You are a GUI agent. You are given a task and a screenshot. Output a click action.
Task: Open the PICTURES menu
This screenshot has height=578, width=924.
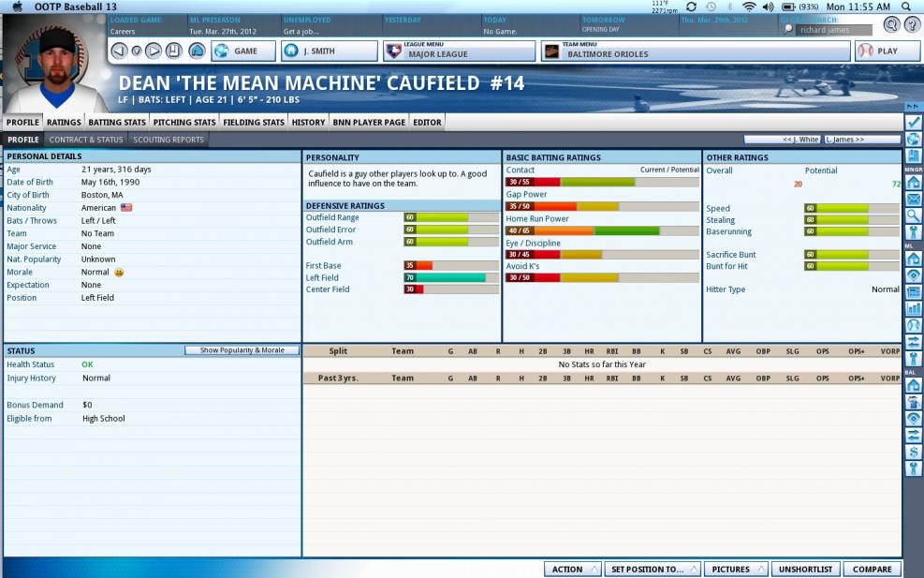pos(736,570)
